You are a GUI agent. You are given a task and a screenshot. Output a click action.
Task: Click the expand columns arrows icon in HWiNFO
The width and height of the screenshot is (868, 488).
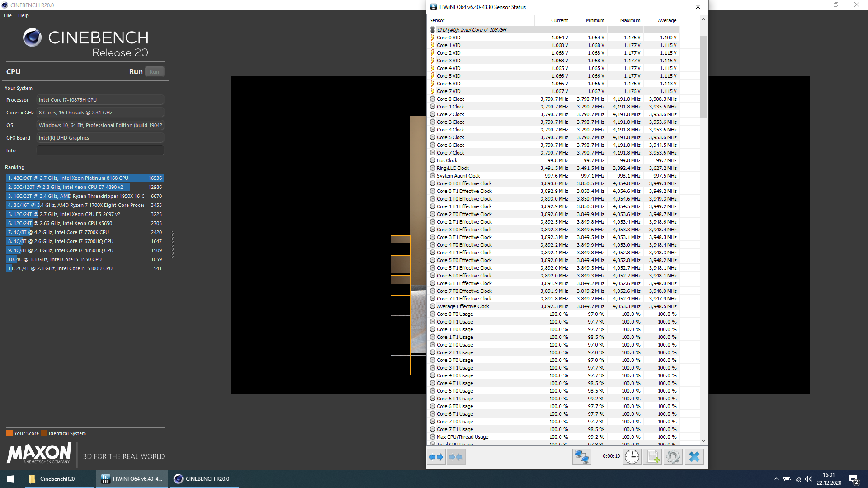tap(436, 457)
